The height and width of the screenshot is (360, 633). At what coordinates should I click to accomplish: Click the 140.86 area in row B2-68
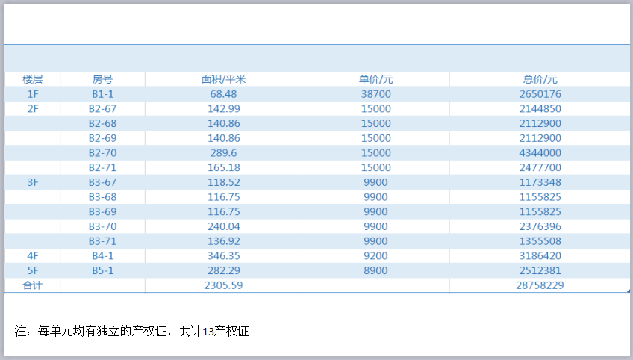pyautogui.click(x=224, y=123)
